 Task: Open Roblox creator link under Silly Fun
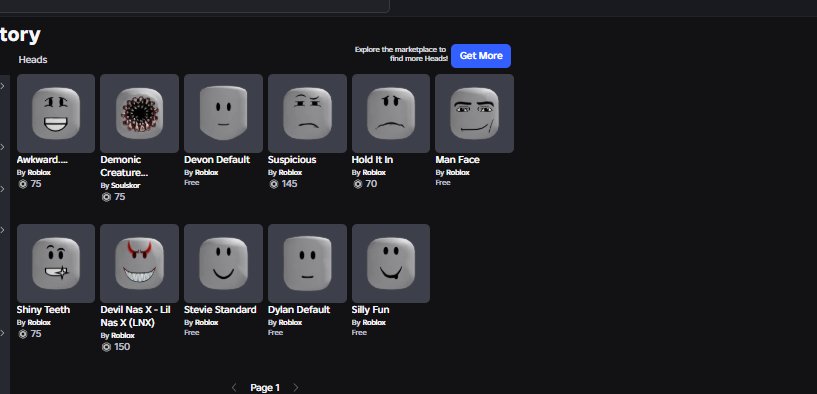pyautogui.click(x=374, y=323)
